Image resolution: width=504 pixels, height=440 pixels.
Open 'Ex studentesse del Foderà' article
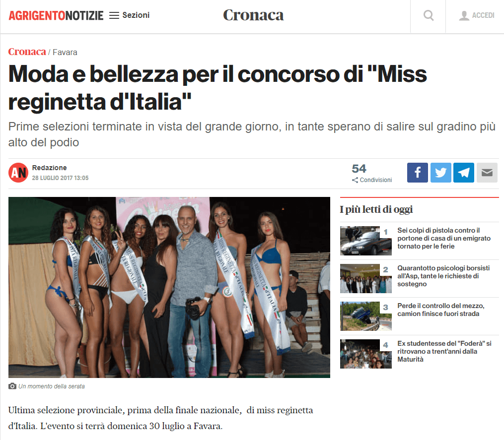[444, 351]
